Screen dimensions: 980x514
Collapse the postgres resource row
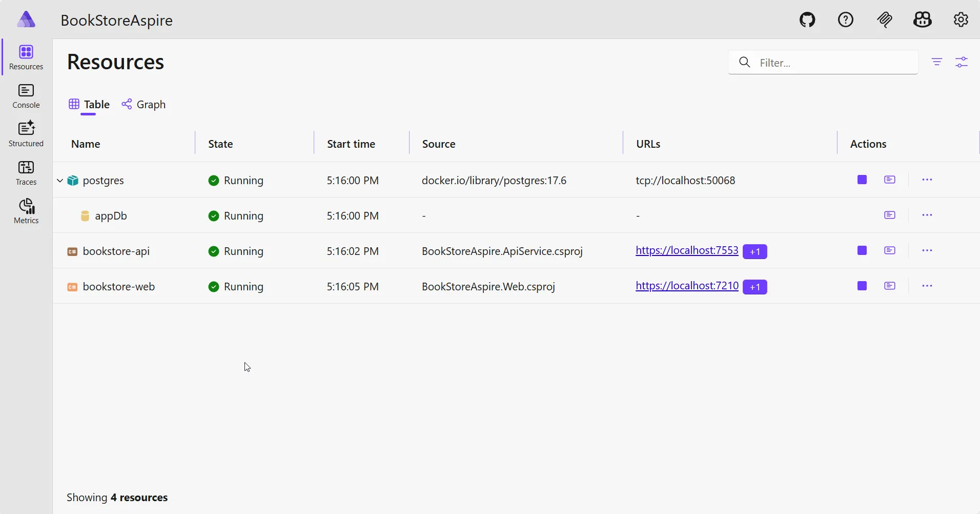60,180
